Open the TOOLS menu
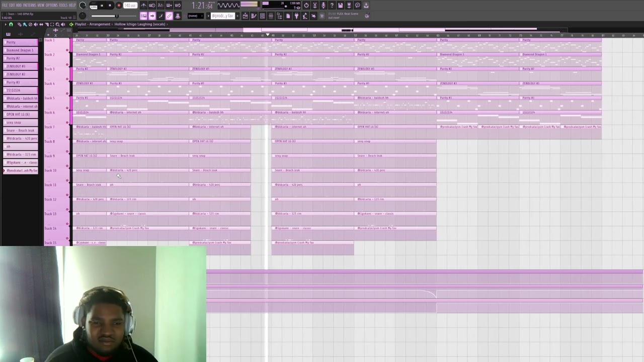This screenshot has height=362, width=644. (63, 5)
